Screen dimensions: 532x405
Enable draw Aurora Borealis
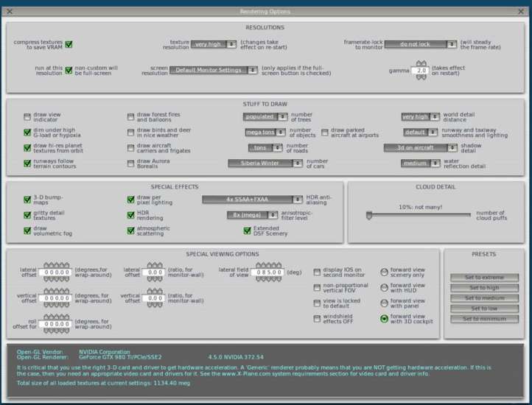(x=130, y=163)
